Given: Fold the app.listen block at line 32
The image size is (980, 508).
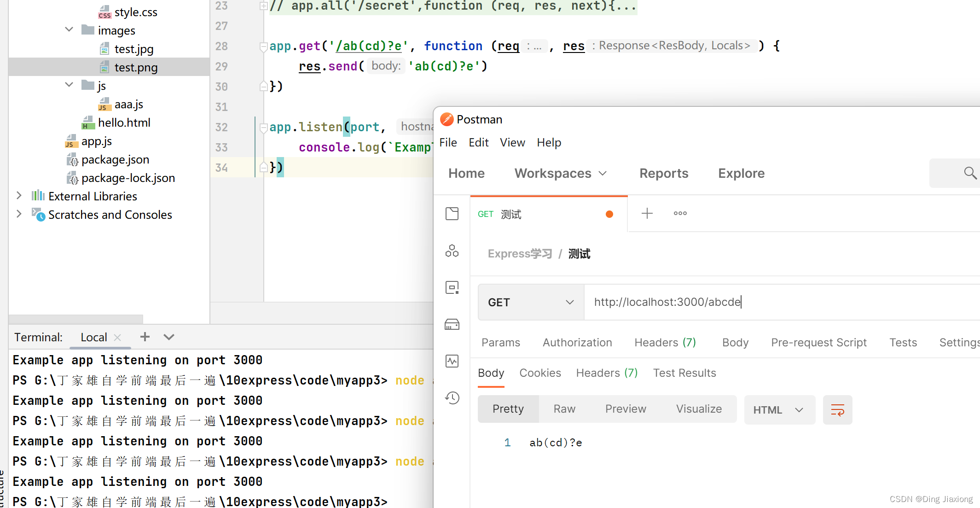Looking at the screenshot, I should pos(264,128).
